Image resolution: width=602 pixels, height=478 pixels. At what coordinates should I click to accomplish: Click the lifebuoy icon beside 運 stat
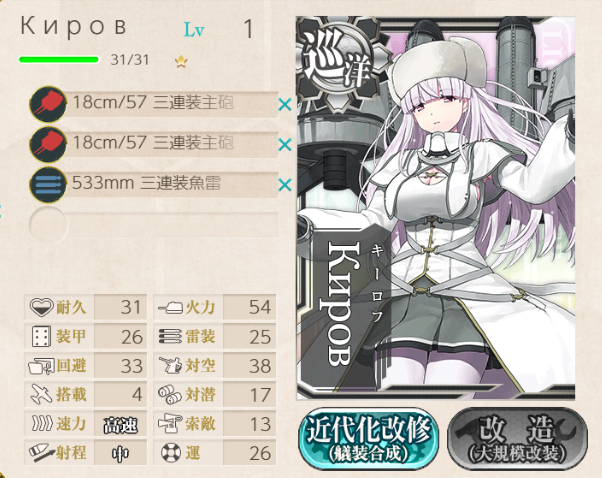click(170, 453)
